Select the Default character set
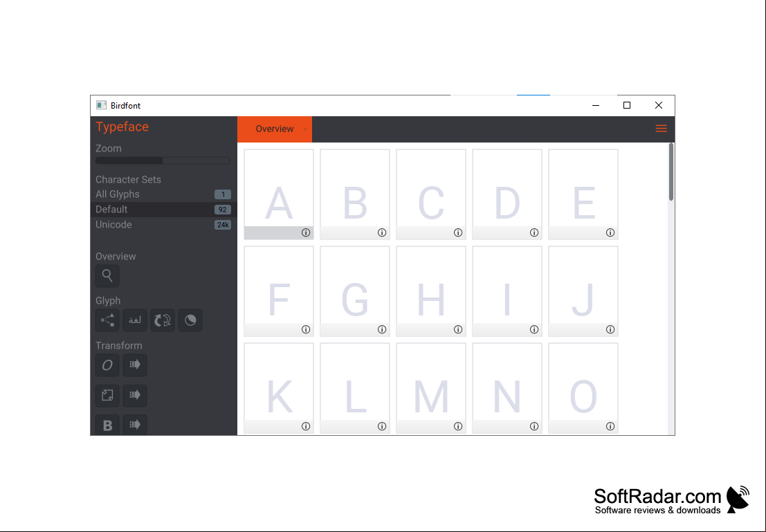Image resolution: width=766 pixels, height=532 pixels. coord(163,209)
